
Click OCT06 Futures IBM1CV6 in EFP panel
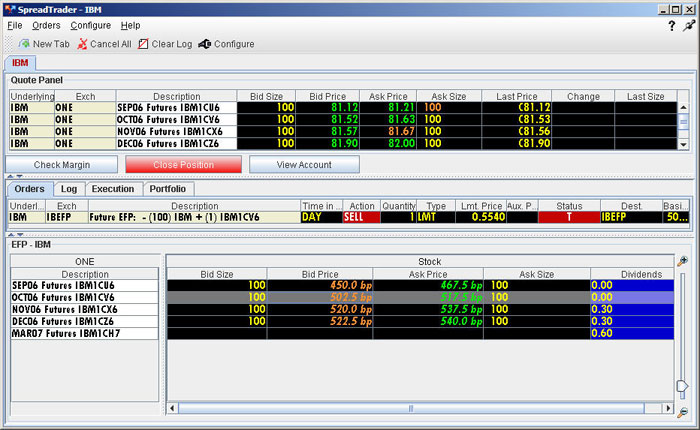click(x=85, y=297)
